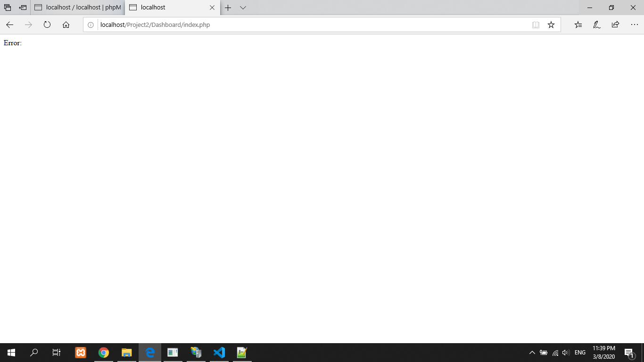The width and height of the screenshot is (644, 362).
Task: Minimize the Edge window
Action: pos(590,8)
